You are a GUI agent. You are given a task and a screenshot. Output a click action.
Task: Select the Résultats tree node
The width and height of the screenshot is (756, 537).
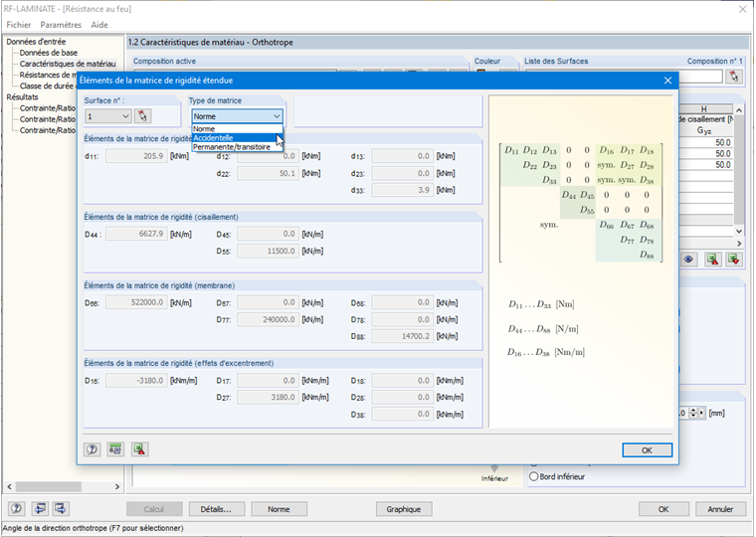pos(22,96)
